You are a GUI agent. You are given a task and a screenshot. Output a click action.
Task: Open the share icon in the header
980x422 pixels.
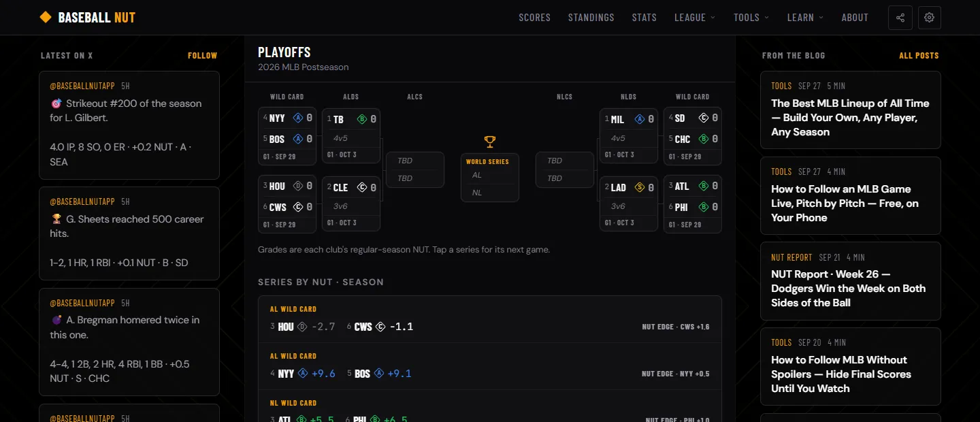point(900,18)
